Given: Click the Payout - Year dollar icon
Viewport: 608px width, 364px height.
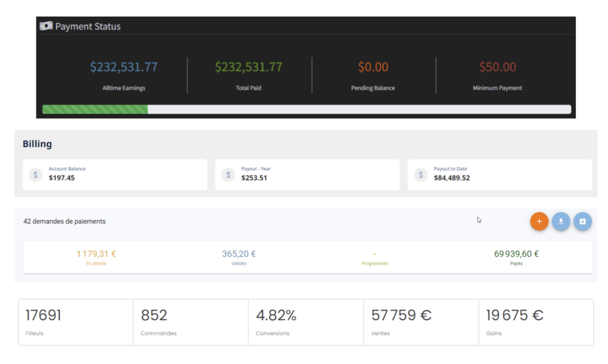Looking at the screenshot, I should [229, 175].
